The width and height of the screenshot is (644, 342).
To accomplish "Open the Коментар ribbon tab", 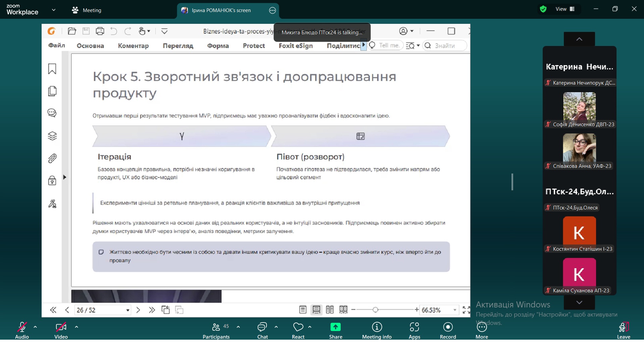I will pyautogui.click(x=133, y=46).
